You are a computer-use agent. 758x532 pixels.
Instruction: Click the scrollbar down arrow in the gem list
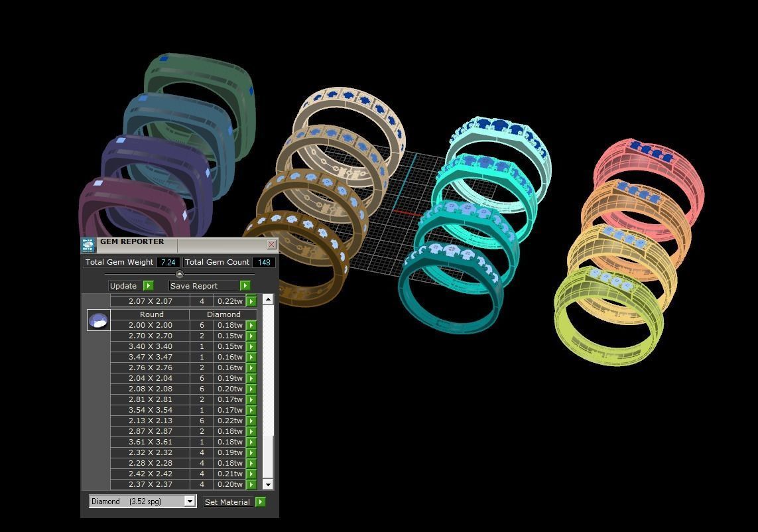(x=268, y=484)
